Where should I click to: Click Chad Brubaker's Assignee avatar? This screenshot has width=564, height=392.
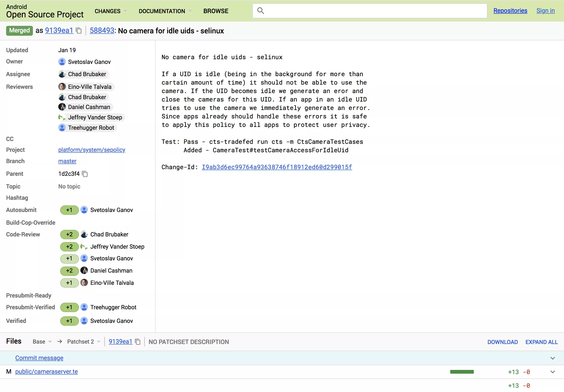pyautogui.click(x=62, y=74)
